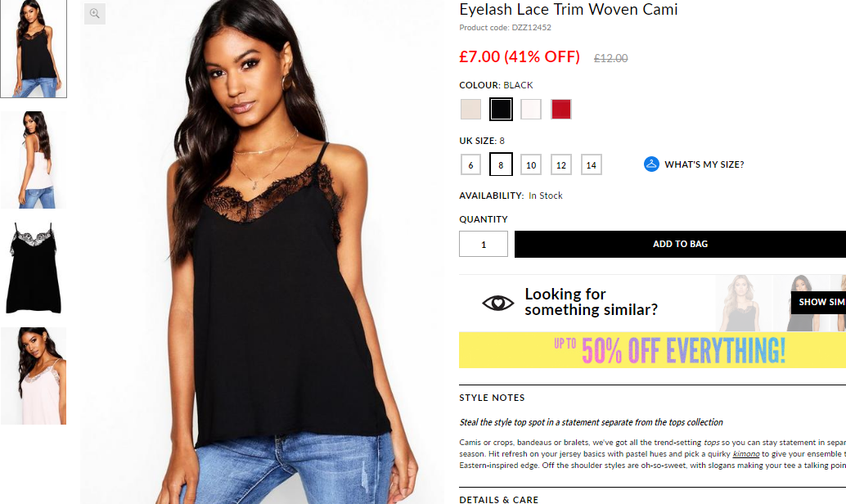The image size is (846, 504).
Task: Open the 50% off everything banner
Action: pos(652,350)
